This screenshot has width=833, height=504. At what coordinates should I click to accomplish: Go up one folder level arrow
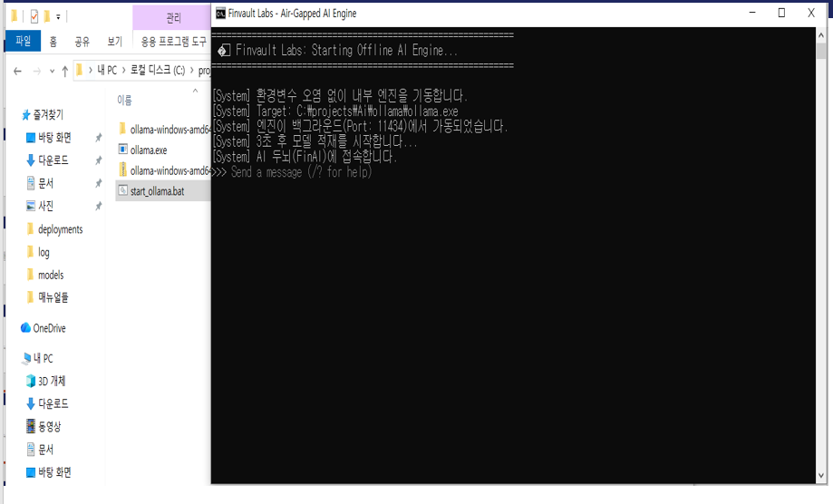65,71
